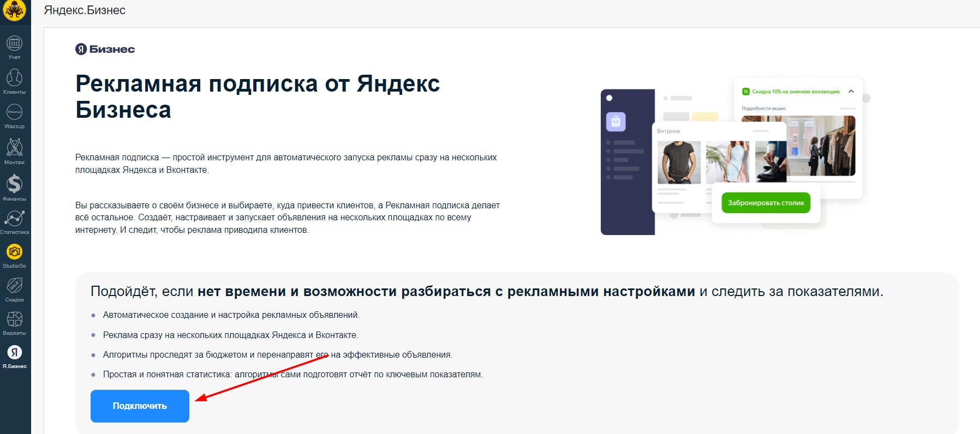The height and width of the screenshot is (434, 980).
Task: Click bullet Простая и понятная статистика
Action: click(293, 375)
